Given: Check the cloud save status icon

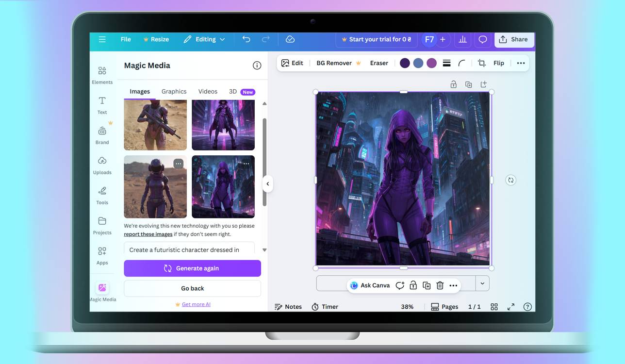Looking at the screenshot, I should [290, 39].
